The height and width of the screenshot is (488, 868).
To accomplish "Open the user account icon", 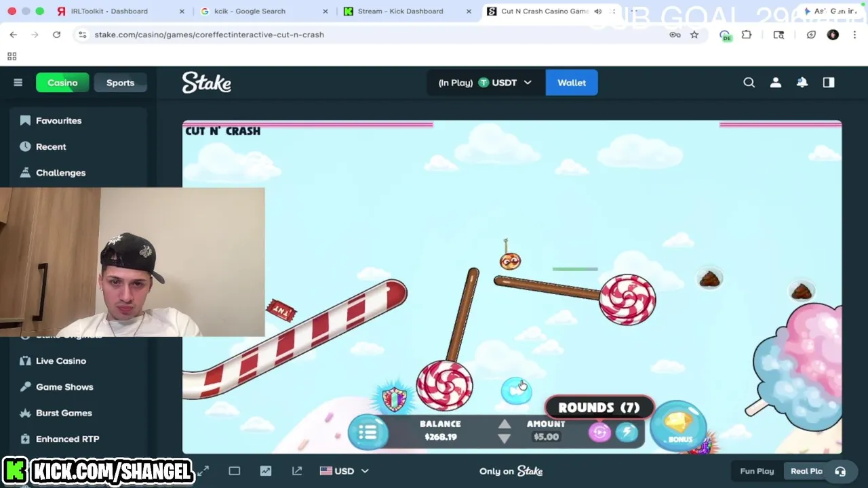I will [x=776, y=83].
